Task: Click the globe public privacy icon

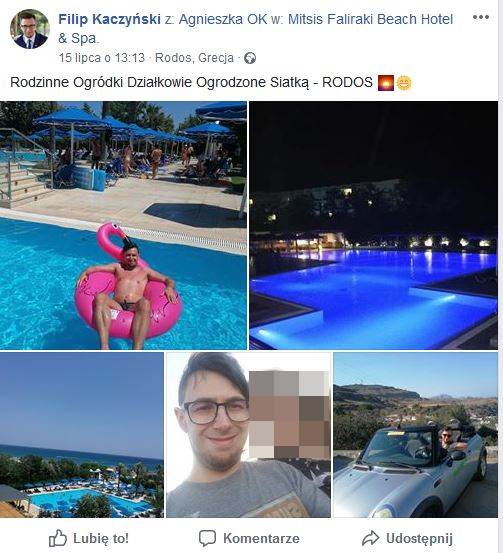Action: 250,58
